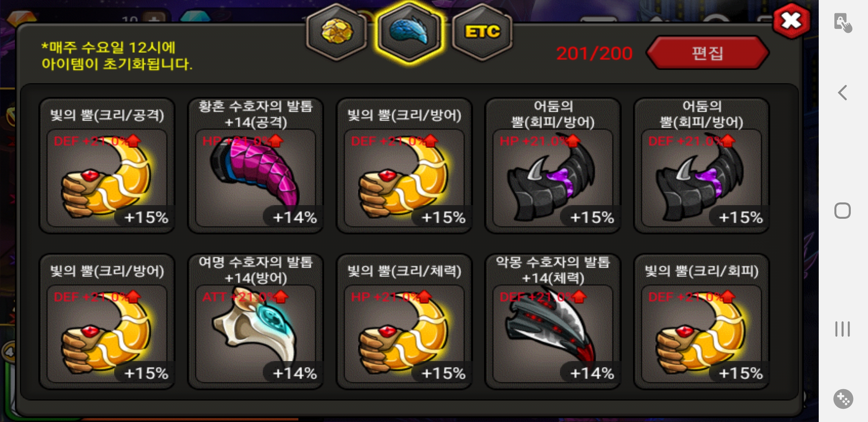Tap the first 어둠의 뿔(회피/방어) with HP bonus
The image size is (868, 422).
552,166
